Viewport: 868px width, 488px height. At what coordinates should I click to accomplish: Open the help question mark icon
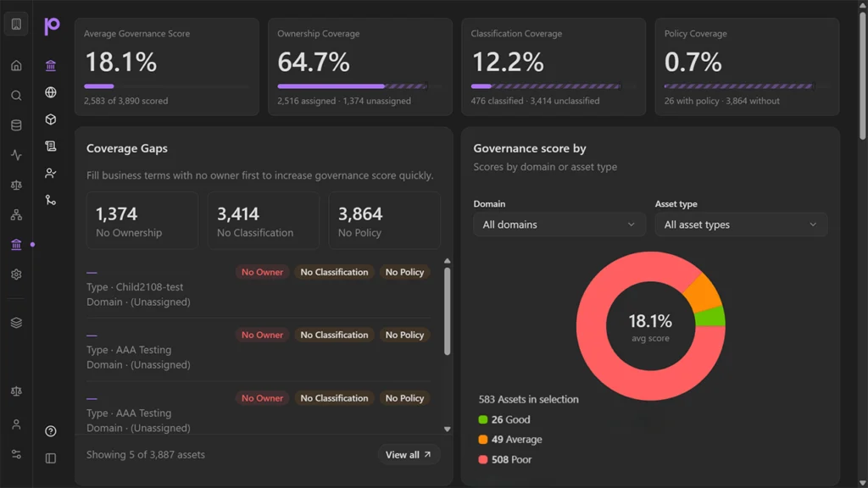click(50, 431)
